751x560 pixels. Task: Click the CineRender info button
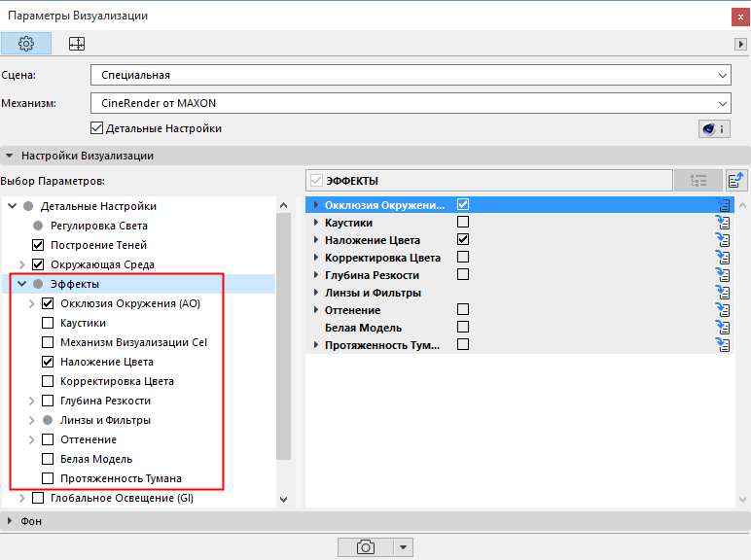[714, 128]
